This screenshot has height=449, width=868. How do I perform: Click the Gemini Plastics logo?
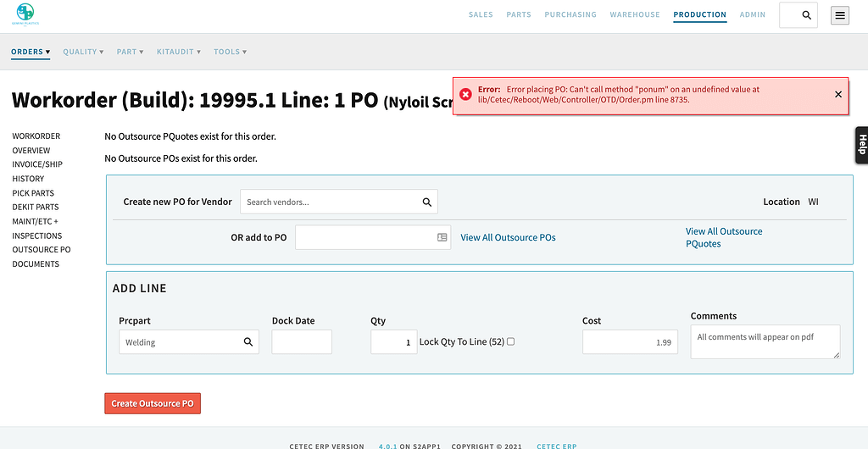tap(25, 14)
